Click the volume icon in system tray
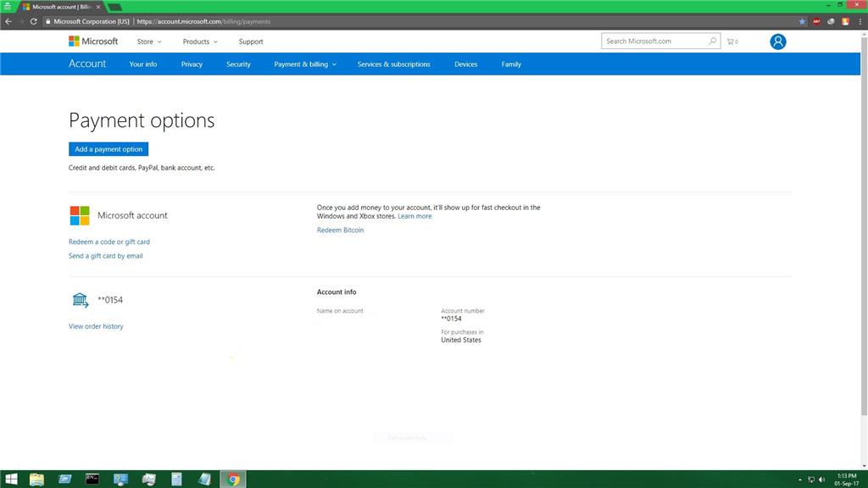This screenshot has height=488, width=868. (822, 480)
